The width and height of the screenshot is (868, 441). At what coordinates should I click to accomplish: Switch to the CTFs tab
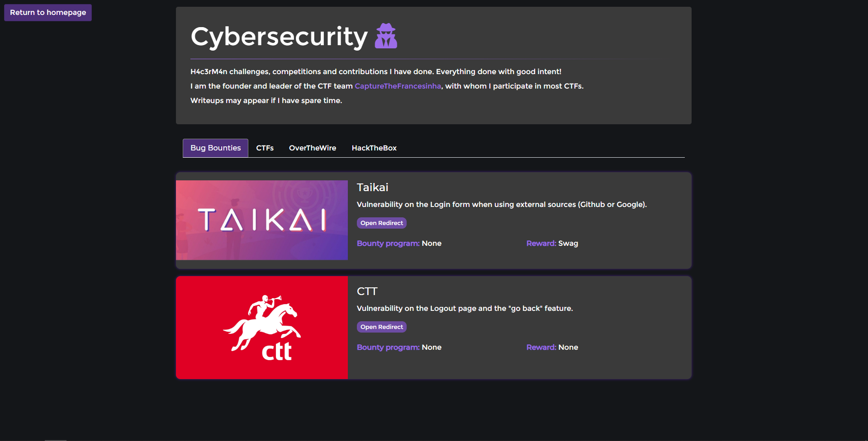point(265,148)
